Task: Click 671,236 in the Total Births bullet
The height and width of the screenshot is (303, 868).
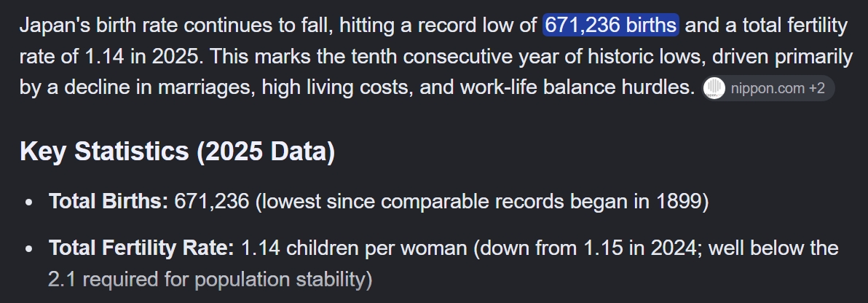Action: tap(211, 202)
